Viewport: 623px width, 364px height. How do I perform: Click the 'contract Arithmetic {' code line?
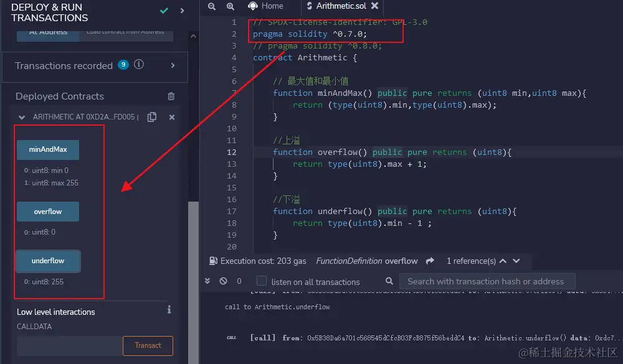coord(305,58)
